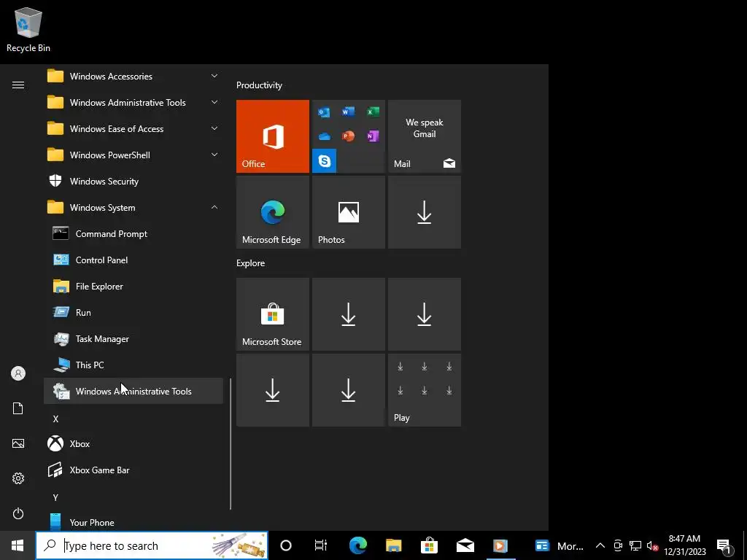747x560 pixels.
Task: Launch the Xbox app
Action: [133, 444]
